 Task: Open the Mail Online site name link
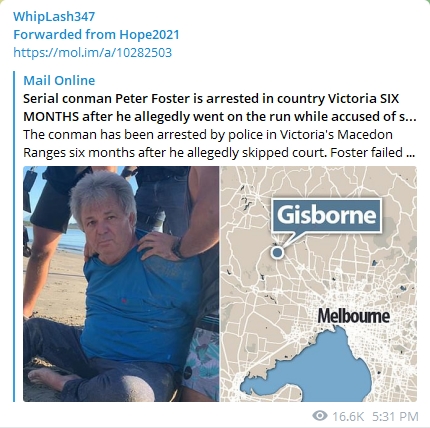click(x=59, y=80)
